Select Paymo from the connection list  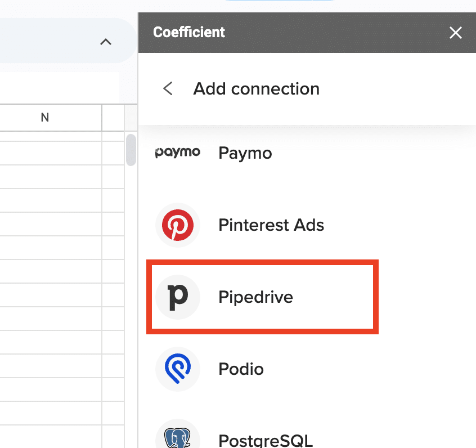[245, 153]
